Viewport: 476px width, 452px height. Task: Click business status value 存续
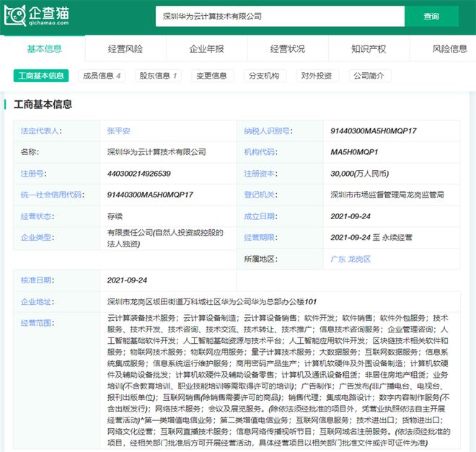coord(115,216)
